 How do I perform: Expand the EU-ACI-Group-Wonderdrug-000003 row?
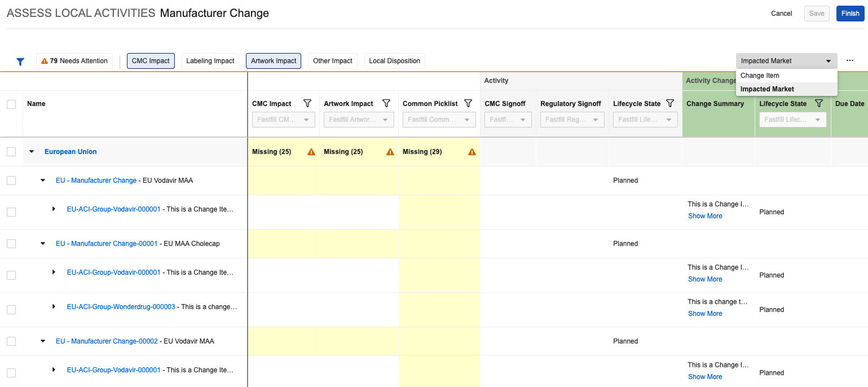(x=54, y=306)
